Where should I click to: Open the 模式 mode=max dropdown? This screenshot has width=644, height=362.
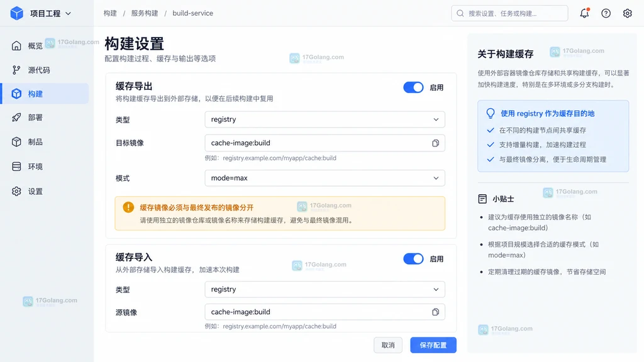click(325, 178)
